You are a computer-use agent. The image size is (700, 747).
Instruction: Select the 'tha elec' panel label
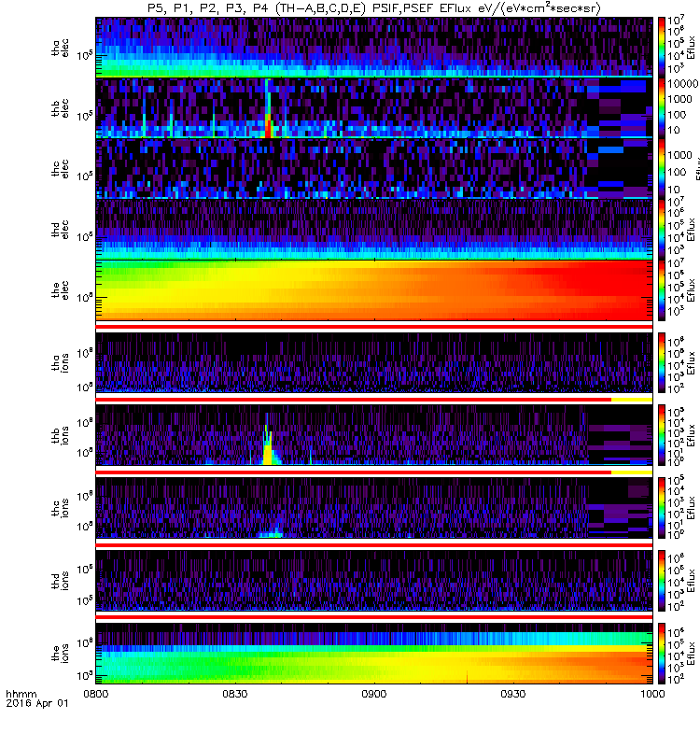pyautogui.click(x=60, y=48)
